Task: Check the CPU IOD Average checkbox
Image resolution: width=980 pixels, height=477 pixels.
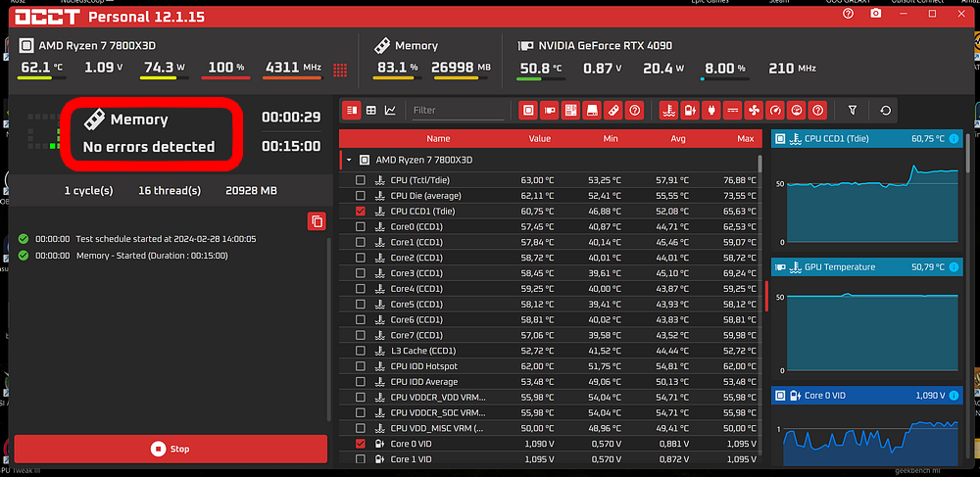Action: (360, 382)
